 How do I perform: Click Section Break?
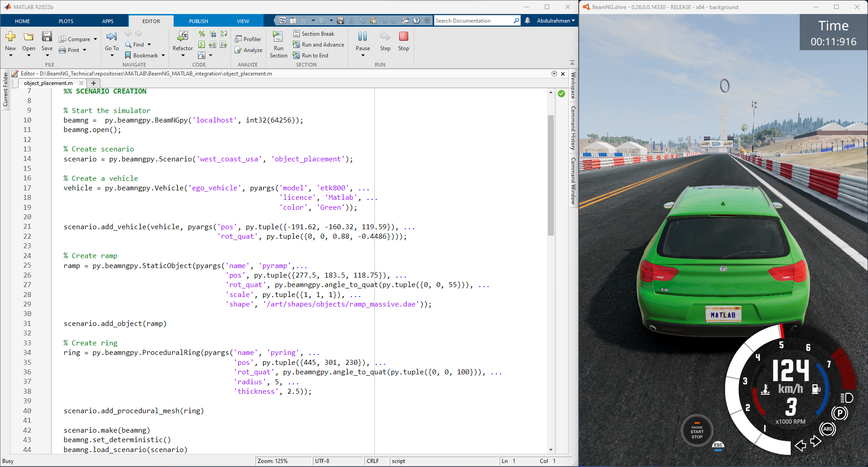[x=314, y=34]
